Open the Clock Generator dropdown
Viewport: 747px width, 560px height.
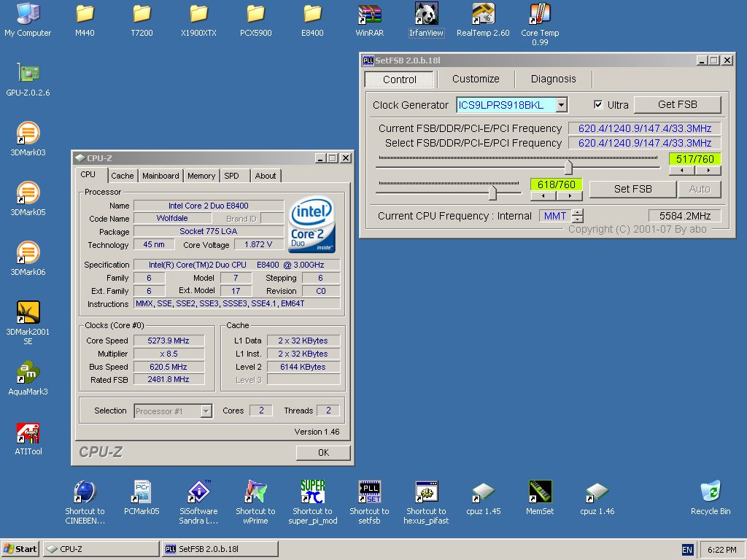pyautogui.click(x=562, y=105)
